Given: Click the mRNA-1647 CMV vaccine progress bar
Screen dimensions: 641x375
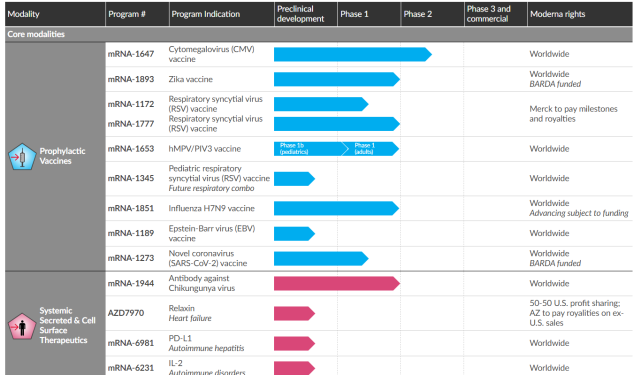Looking at the screenshot, I should click(x=353, y=54).
